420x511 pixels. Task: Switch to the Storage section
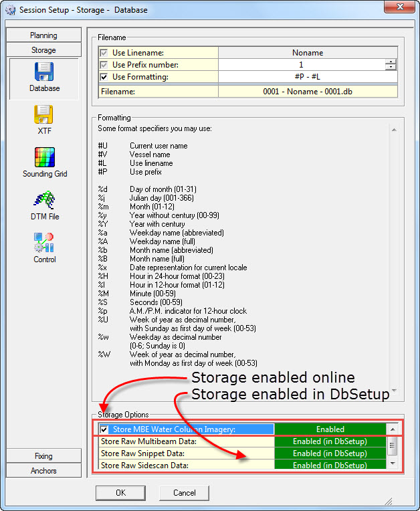coord(43,50)
